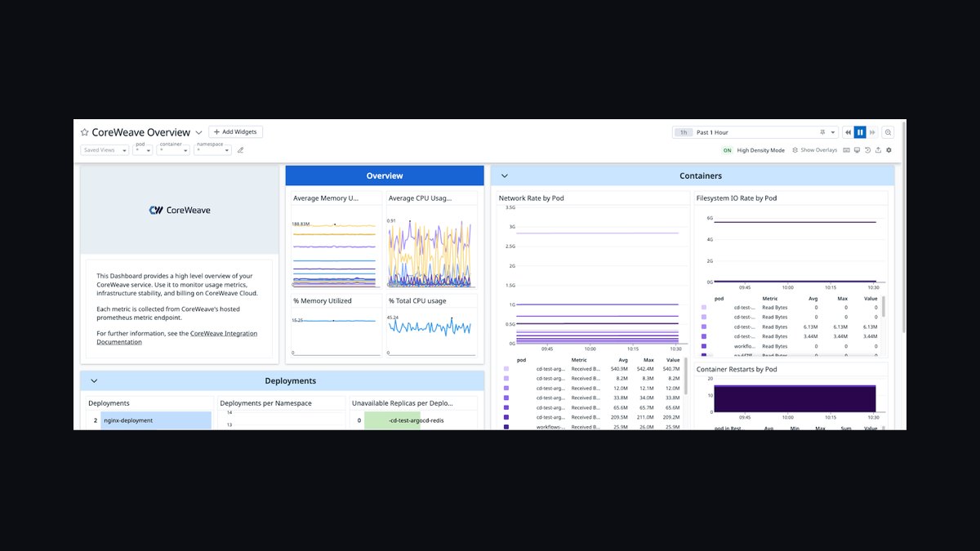Click the network legend scrollbar
This screenshot has width=980, height=551.
685,376
